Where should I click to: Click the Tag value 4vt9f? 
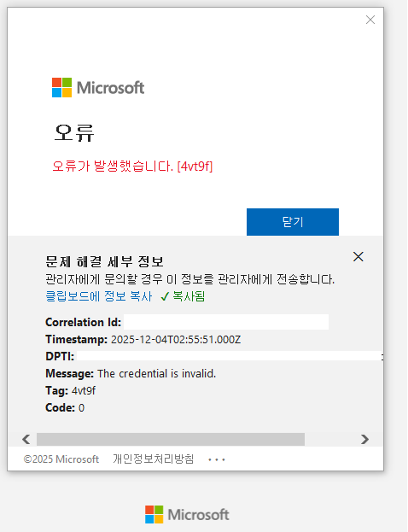click(84, 390)
